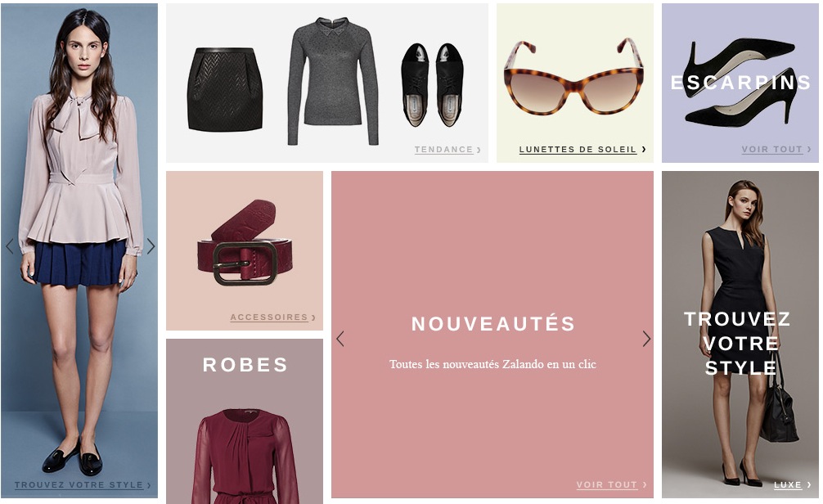The height and width of the screenshot is (504, 823).
Task: Click the burgundy belt image
Action: (x=244, y=242)
